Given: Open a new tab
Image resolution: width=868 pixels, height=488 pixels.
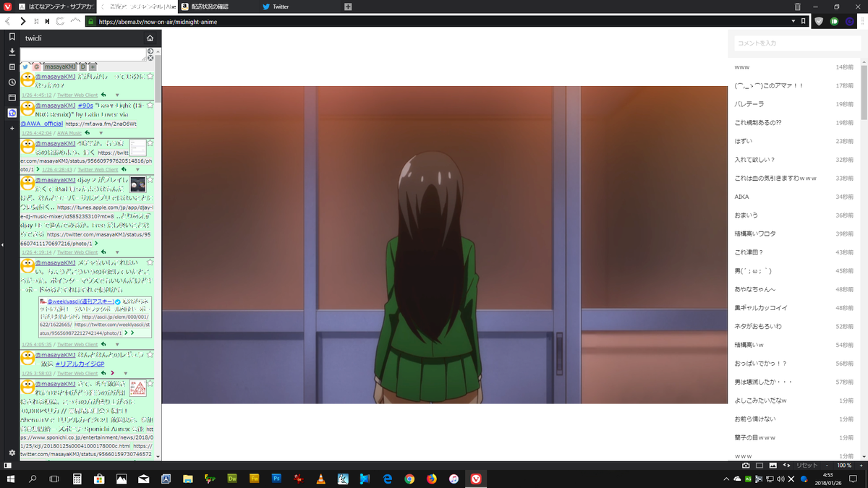Looking at the screenshot, I should click(348, 7).
